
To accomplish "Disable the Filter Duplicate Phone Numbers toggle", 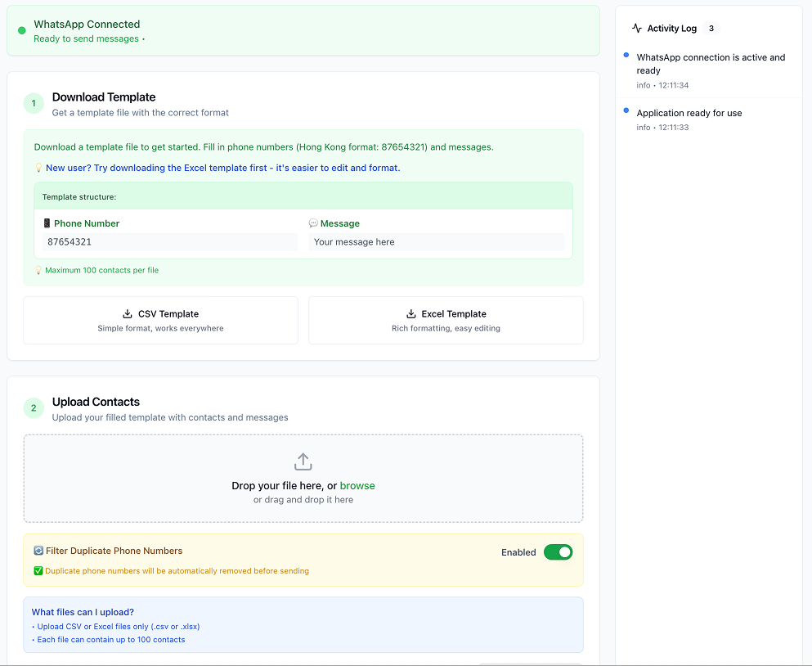I will tap(559, 552).
